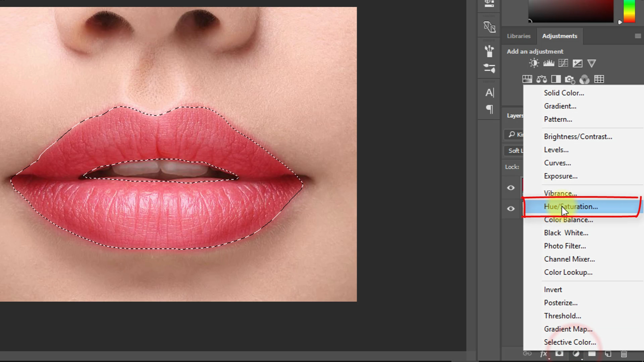Select Gradient Map from the list

(568, 329)
